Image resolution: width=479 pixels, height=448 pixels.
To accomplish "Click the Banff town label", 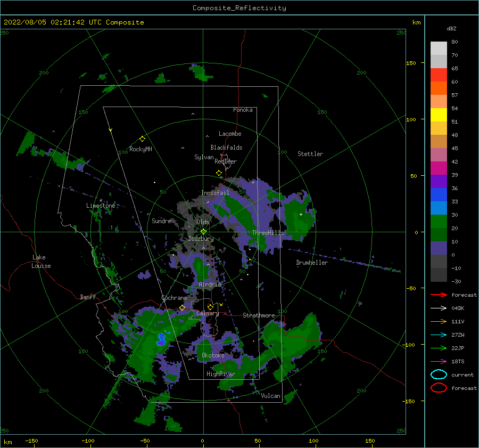I will click(88, 297).
